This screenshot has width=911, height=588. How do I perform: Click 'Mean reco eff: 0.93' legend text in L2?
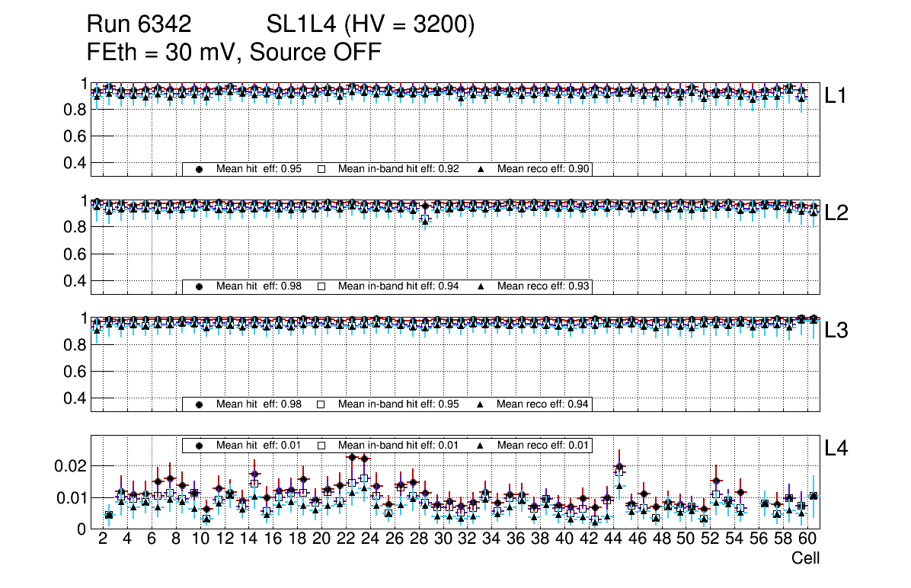(543, 286)
